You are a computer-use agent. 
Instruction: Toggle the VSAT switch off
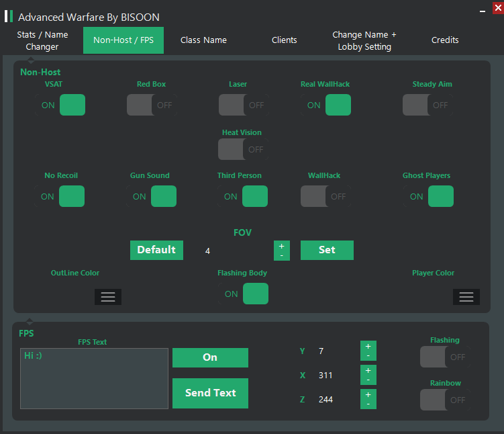coord(60,105)
